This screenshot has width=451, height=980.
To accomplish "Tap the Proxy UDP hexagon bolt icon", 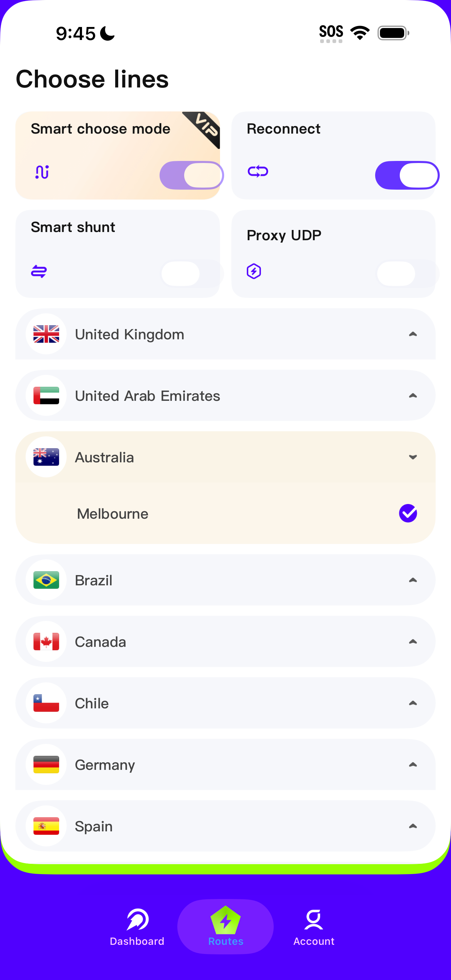I will tap(254, 271).
